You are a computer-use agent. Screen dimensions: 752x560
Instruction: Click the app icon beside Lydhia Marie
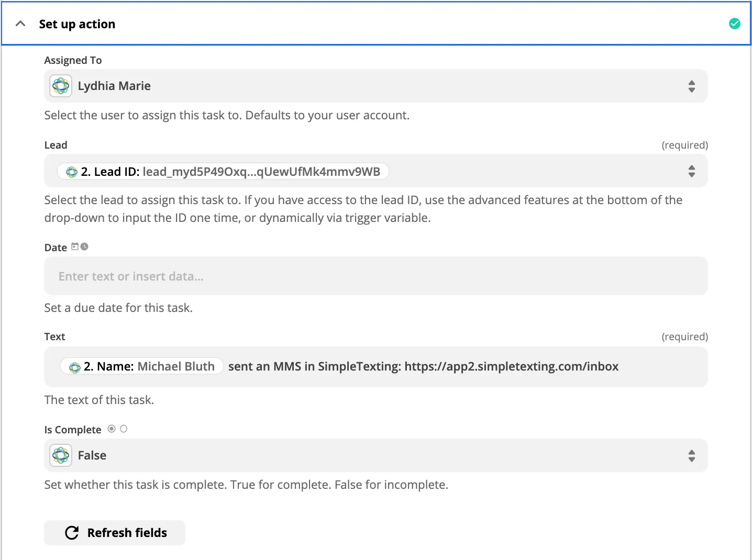coord(61,86)
